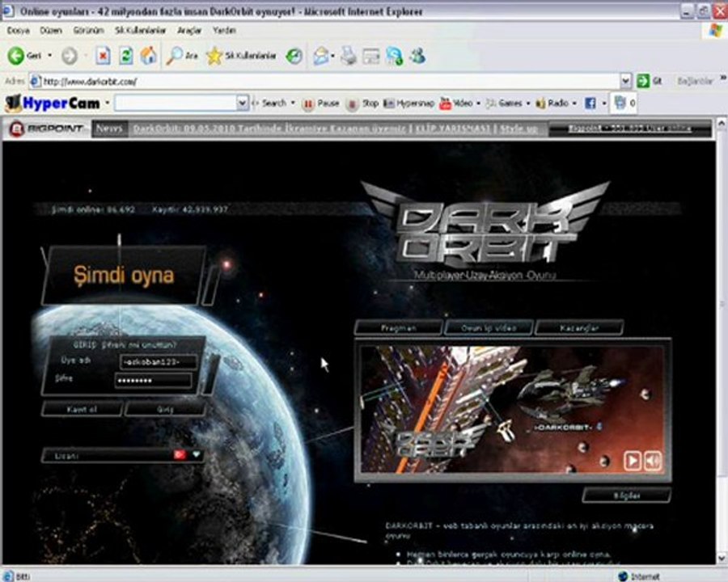
Task: Click the Şifre password field
Action: tap(154, 381)
